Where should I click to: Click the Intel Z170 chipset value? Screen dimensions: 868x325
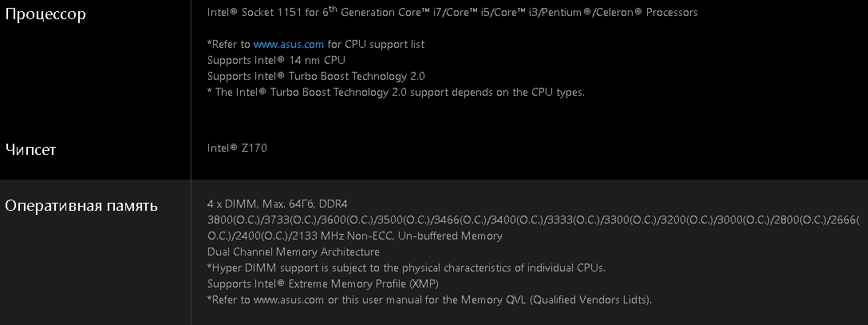pyautogui.click(x=237, y=148)
